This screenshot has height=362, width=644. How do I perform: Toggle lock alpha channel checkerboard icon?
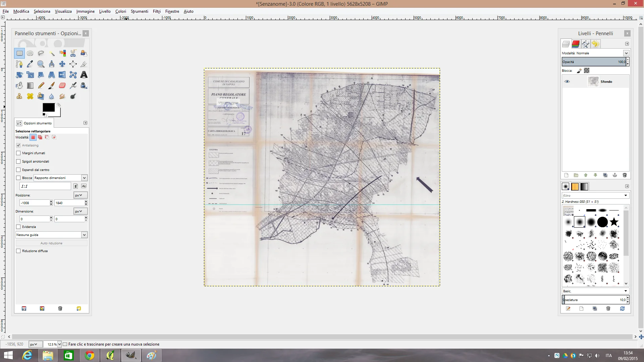[587, 71]
